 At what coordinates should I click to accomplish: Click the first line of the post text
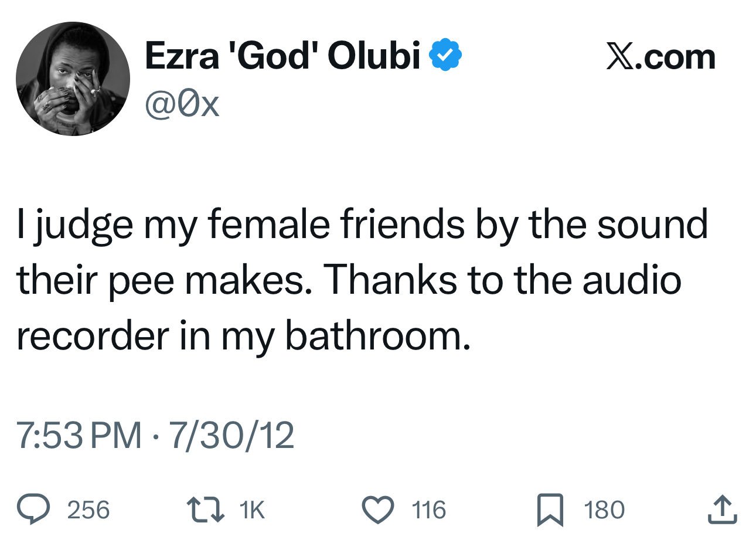pos(362,225)
